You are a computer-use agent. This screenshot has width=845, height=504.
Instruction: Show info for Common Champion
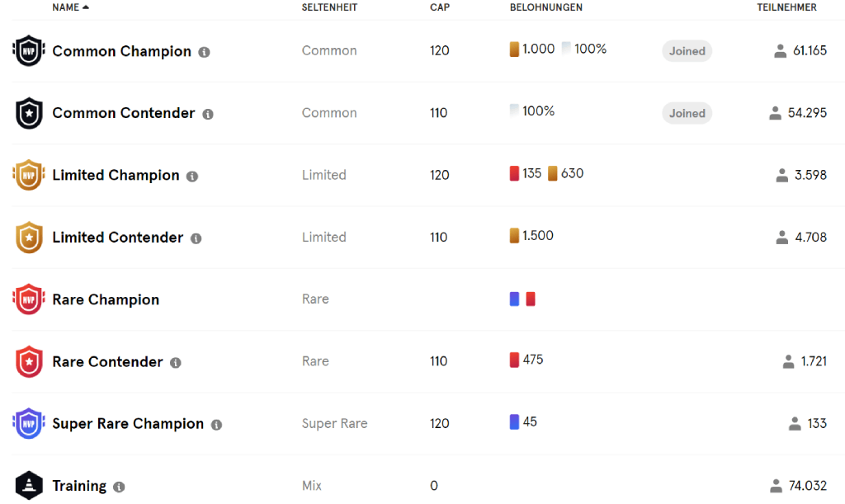(x=205, y=52)
